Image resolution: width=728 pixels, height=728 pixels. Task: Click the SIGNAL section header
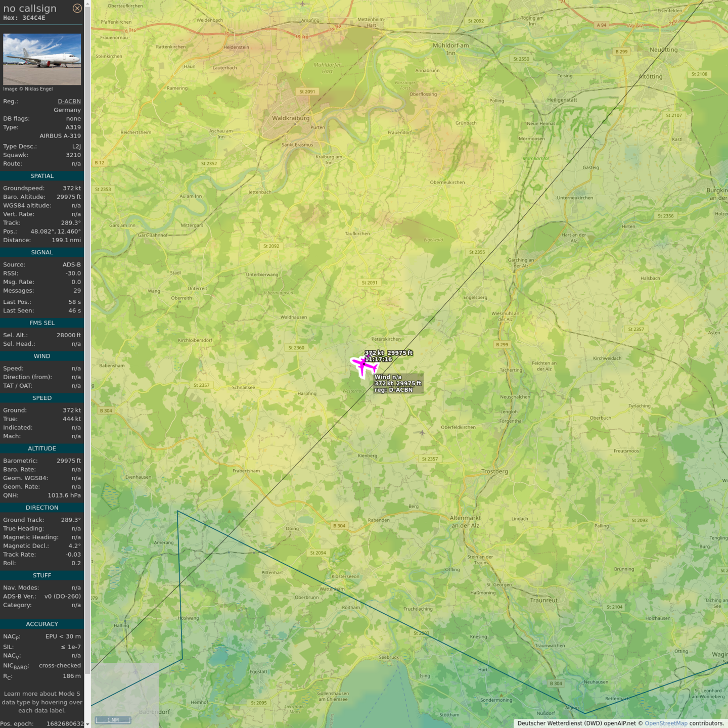coord(42,252)
